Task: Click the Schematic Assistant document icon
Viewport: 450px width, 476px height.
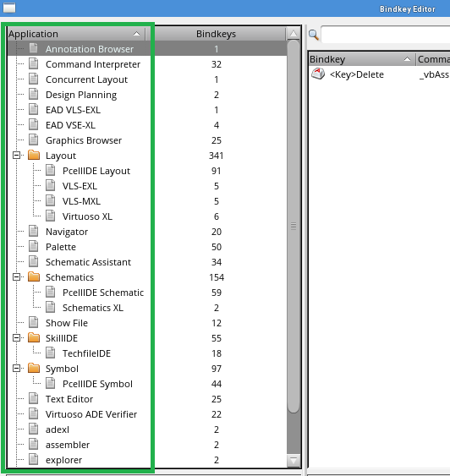Action: [33, 262]
